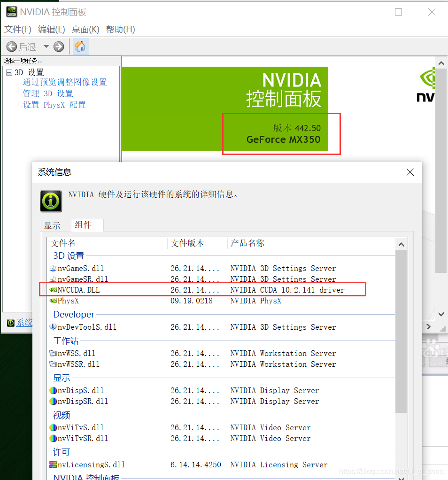Click the 系统信息 link at bottom left
The image size is (448, 480).
(x=24, y=323)
